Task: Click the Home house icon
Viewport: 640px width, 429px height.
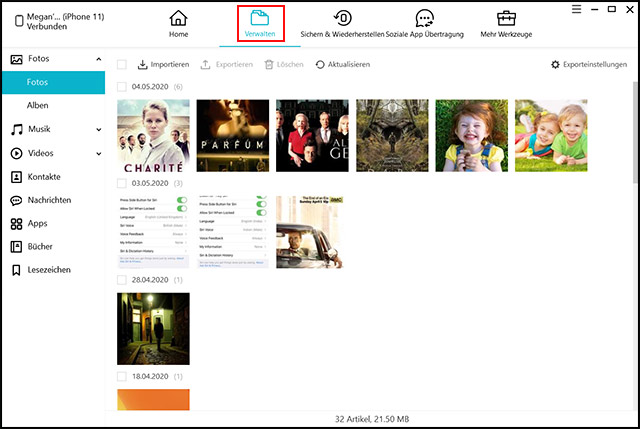Action: pos(178,18)
